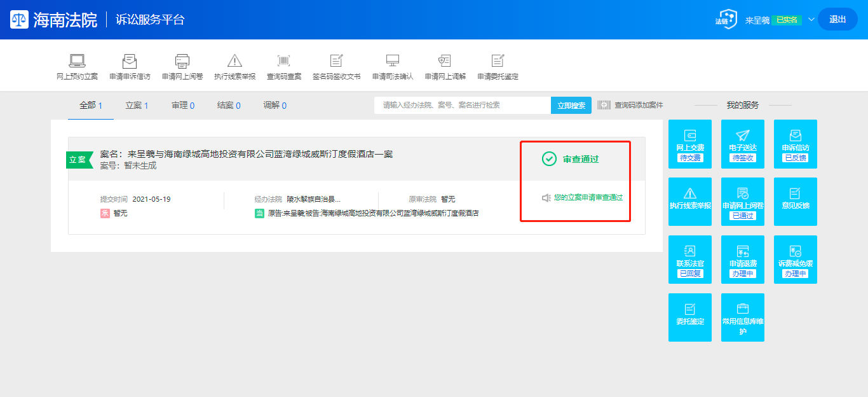Click the 查询码查案 barcode icon
868x397 pixels.
tap(283, 61)
